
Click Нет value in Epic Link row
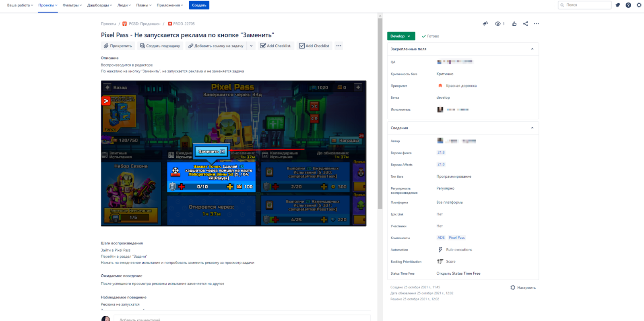[x=440, y=214]
